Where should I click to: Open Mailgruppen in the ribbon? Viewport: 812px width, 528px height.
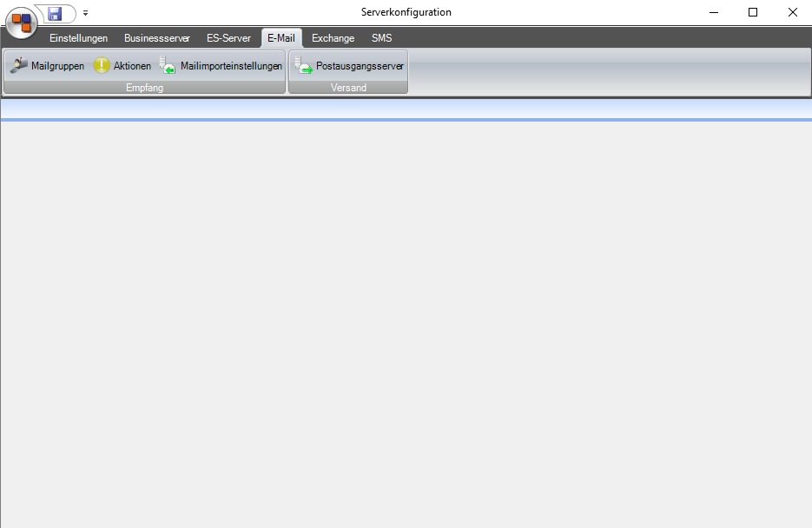[47, 66]
